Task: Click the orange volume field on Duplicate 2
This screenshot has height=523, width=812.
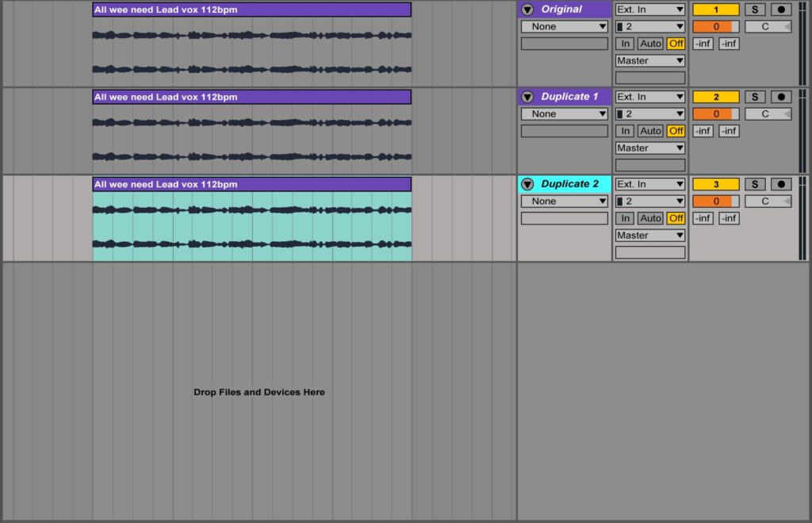Action: [x=716, y=201]
